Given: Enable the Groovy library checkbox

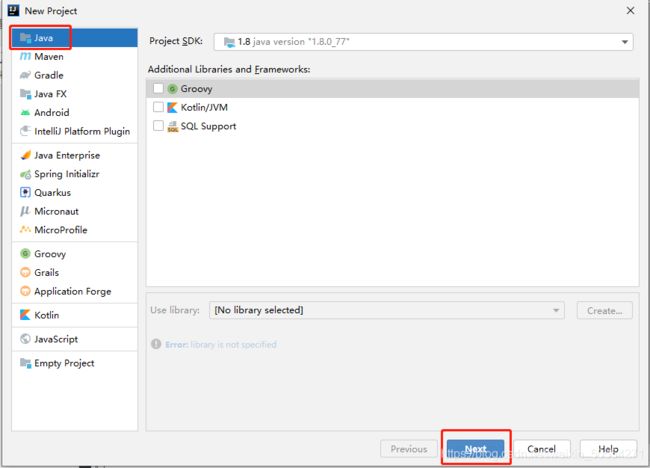Looking at the screenshot, I should tap(158, 89).
